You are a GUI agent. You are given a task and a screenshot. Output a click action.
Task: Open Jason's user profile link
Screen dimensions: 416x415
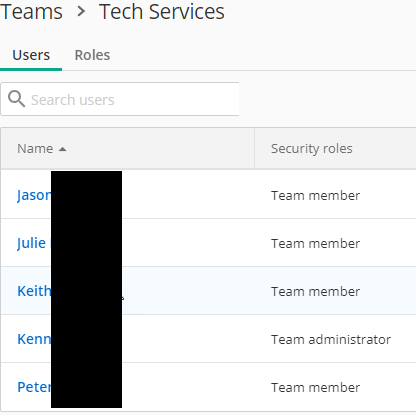pos(34,195)
